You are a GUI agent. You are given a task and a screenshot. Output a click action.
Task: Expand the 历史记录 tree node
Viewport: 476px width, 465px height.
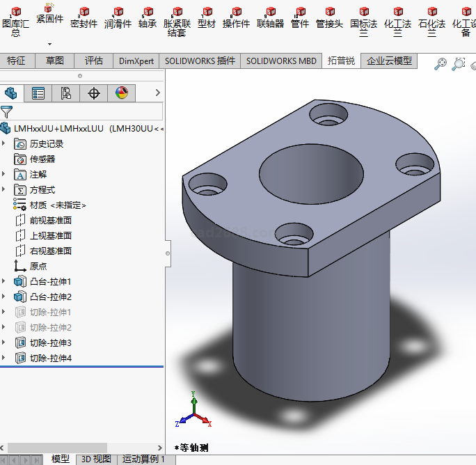pyautogui.click(x=5, y=143)
